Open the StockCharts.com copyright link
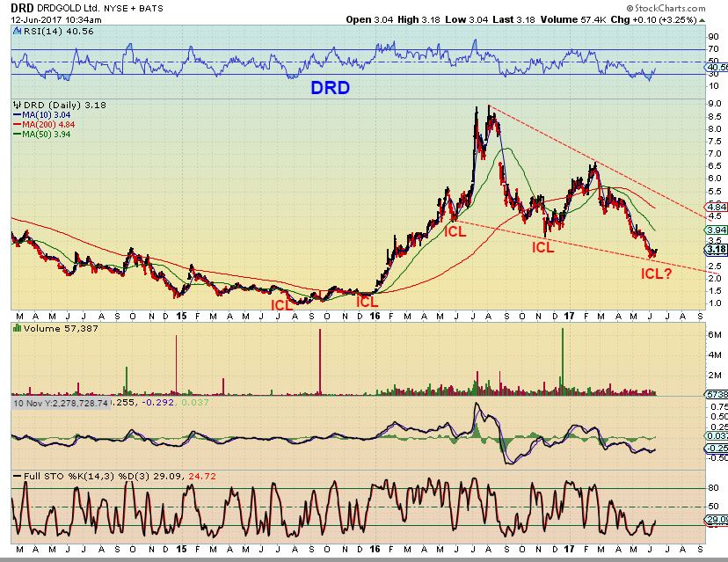This screenshot has height=562, width=728. (666, 8)
